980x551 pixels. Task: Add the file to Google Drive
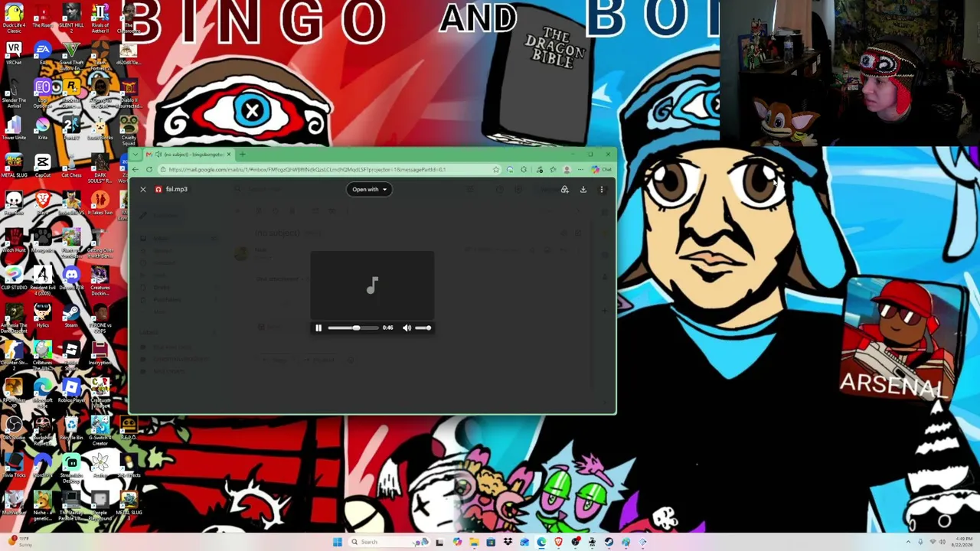tap(565, 189)
